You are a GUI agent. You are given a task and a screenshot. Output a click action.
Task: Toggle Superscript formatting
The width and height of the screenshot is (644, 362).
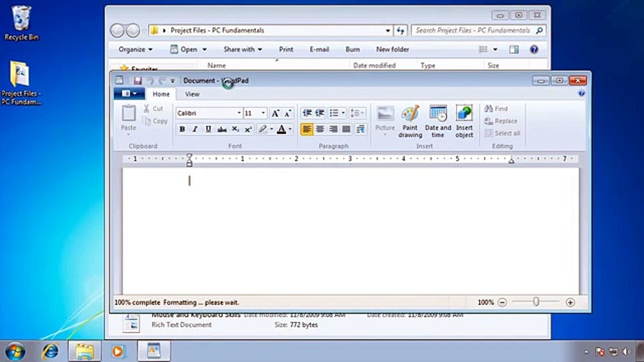click(x=248, y=129)
